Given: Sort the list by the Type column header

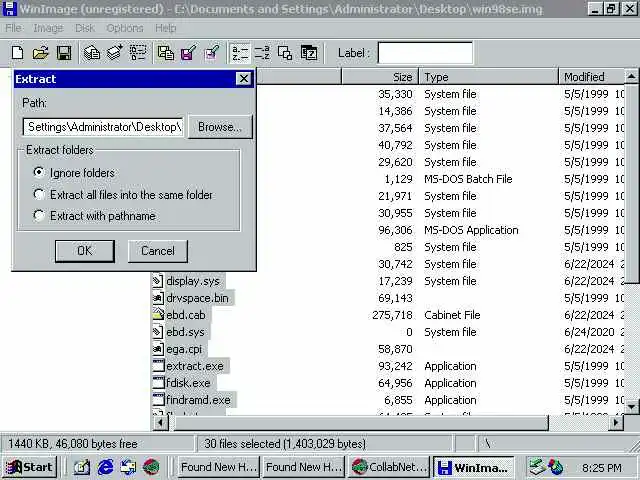Looking at the screenshot, I should pos(488,77).
